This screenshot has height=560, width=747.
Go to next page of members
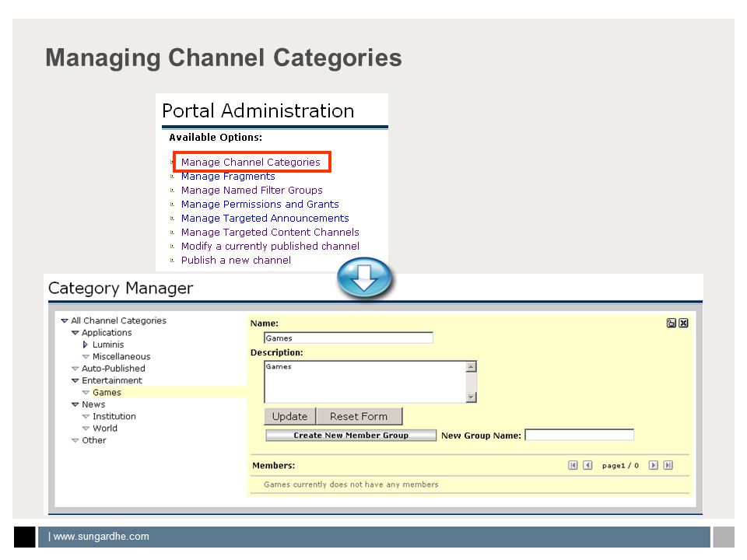pyautogui.click(x=653, y=465)
